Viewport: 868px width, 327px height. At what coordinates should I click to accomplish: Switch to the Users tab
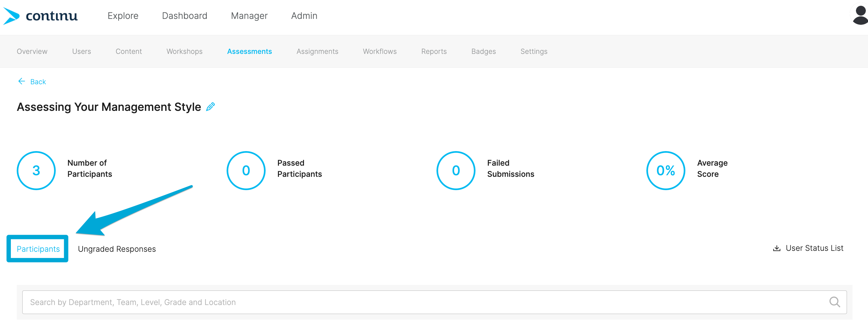[x=81, y=52]
